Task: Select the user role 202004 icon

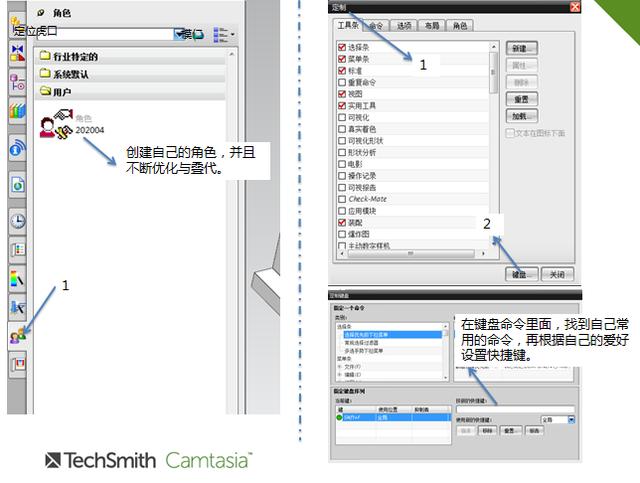Action: [56, 124]
